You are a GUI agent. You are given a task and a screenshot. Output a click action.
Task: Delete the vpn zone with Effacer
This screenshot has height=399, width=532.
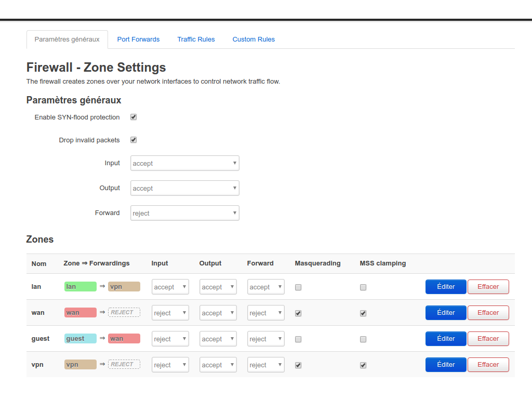pyautogui.click(x=488, y=364)
